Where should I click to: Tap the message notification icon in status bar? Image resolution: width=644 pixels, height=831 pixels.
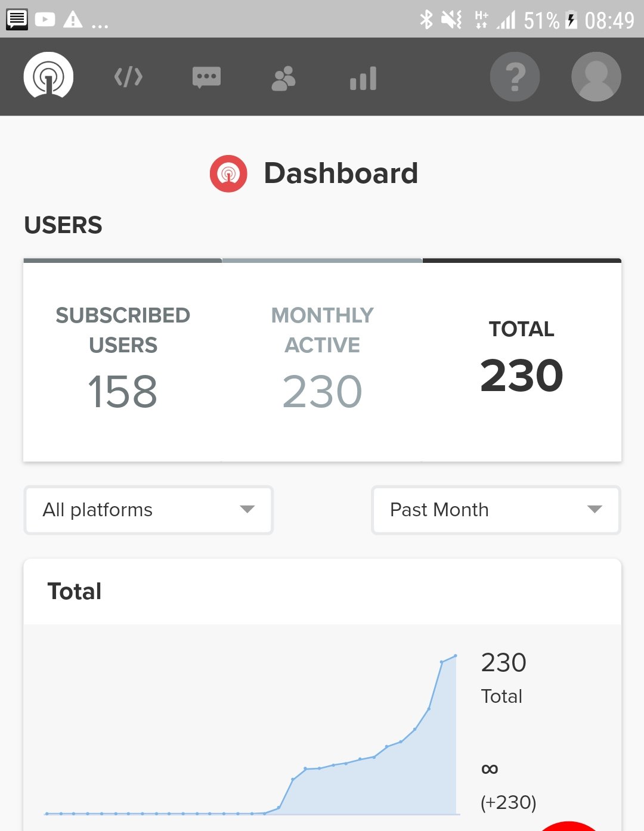[x=17, y=20]
